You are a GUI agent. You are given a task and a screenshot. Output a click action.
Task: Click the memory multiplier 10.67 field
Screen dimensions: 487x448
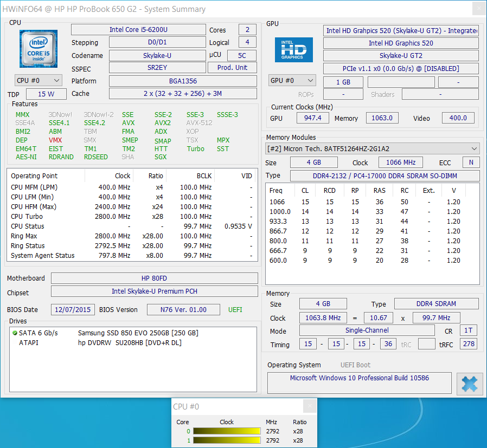[378, 317]
